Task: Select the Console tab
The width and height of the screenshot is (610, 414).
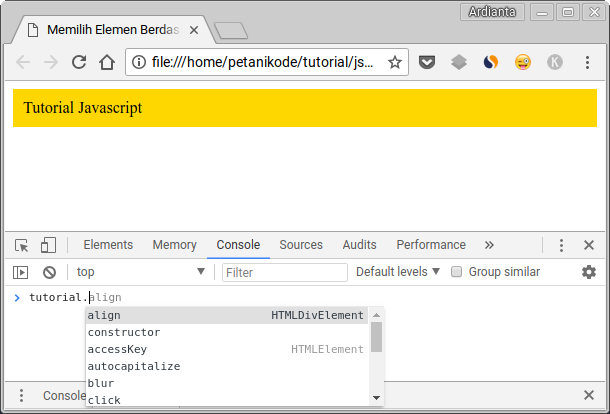Action: [x=238, y=245]
